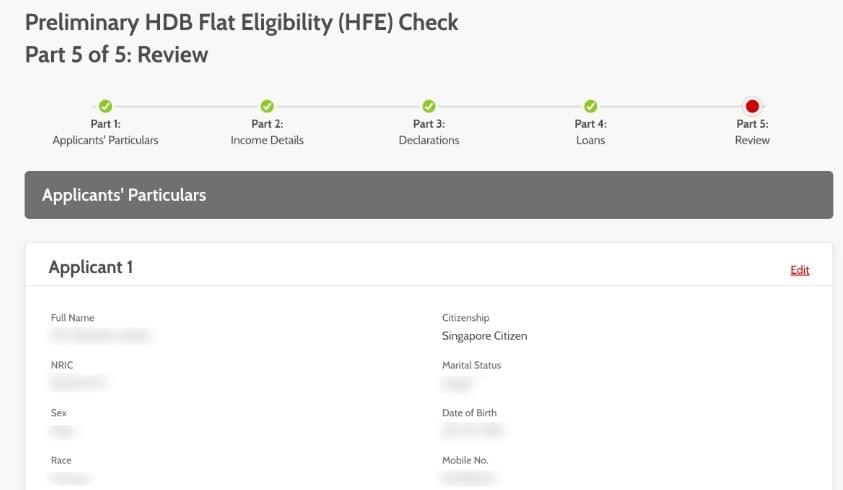The height and width of the screenshot is (490, 843).
Task: Click the Singapore Citizen citizenship value
Action: point(484,336)
